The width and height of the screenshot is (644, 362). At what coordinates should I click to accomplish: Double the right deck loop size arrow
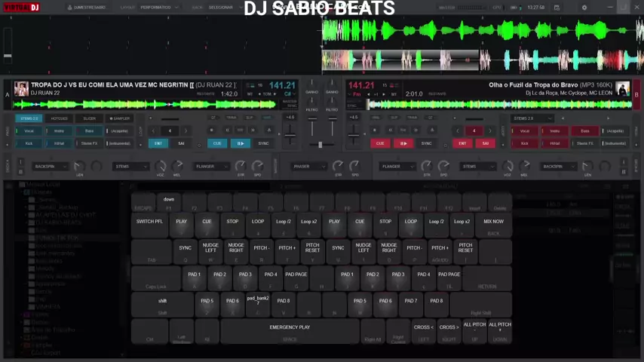(x=490, y=130)
